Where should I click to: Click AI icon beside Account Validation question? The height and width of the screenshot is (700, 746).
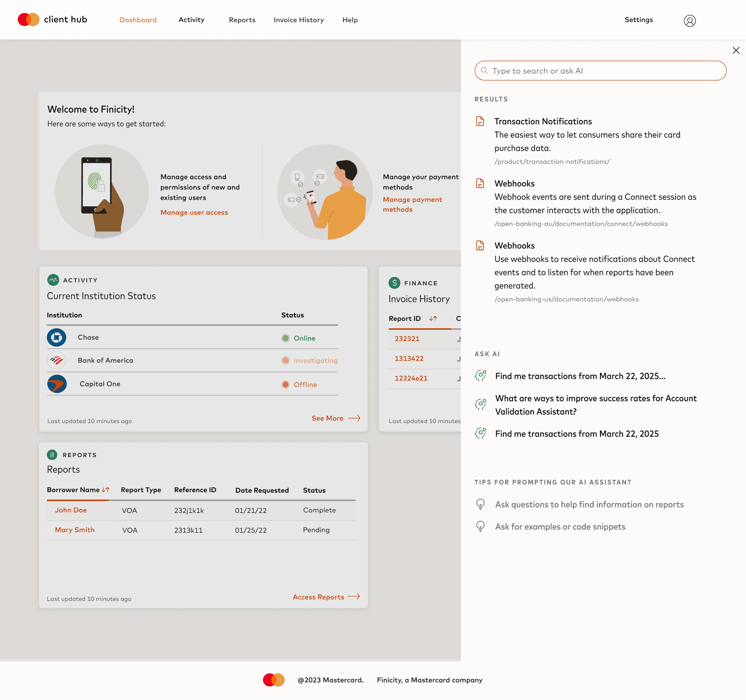[480, 404]
